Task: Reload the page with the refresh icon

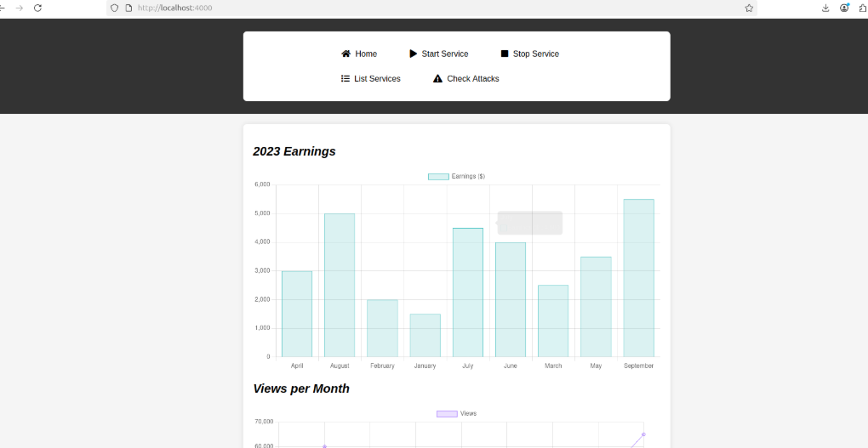Action: pyautogui.click(x=37, y=8)
